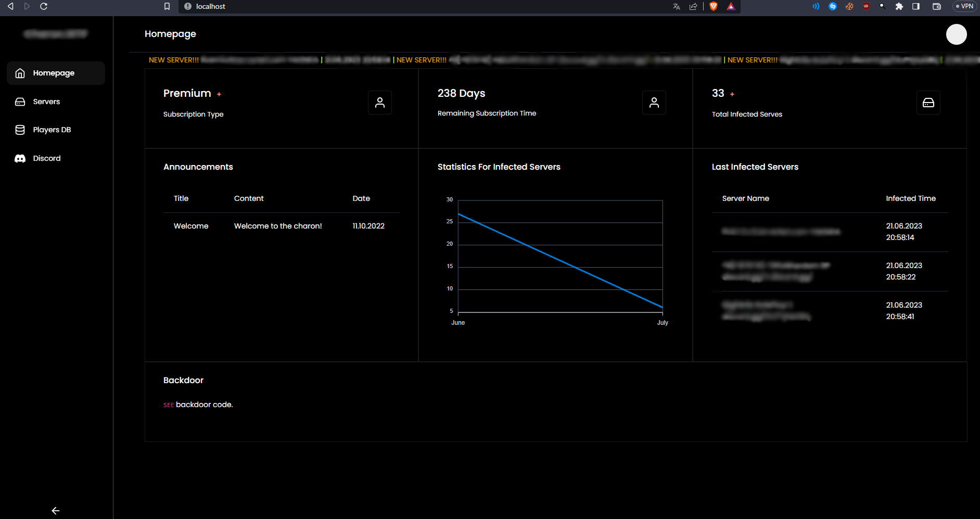Select Homepage in the sidebar
Image resolution: width=980 pixels, height=519 pixels.
click(56, 73)
